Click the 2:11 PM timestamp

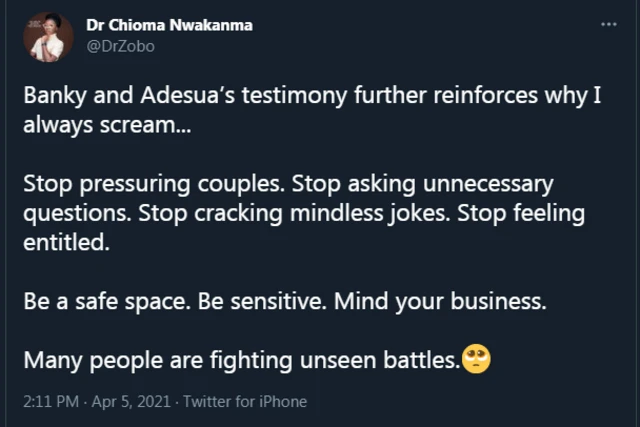tap(51, 402)
